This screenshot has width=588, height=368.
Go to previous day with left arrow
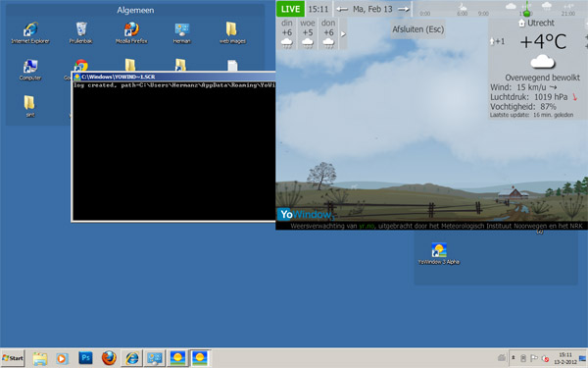[x=342, y=9]
